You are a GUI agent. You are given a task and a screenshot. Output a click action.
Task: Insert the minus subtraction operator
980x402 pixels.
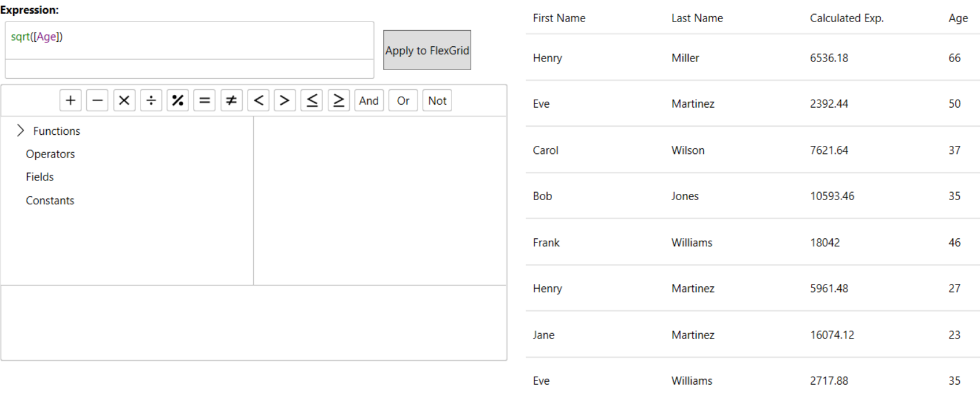[x=97, y=100]
